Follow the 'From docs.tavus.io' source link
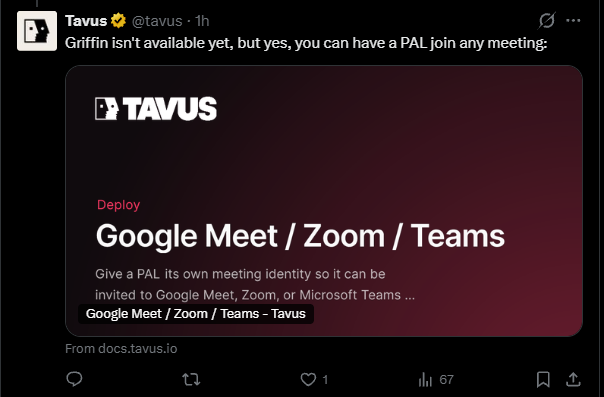Image resolution: width=604 pixels, height=397 pixels. [121, 348]
